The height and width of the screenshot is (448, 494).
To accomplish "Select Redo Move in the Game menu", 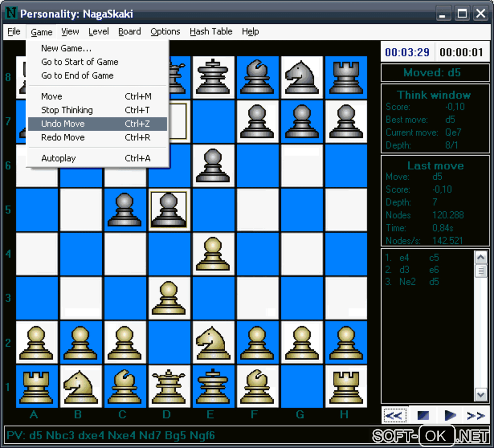I will (x=97, y=138).
